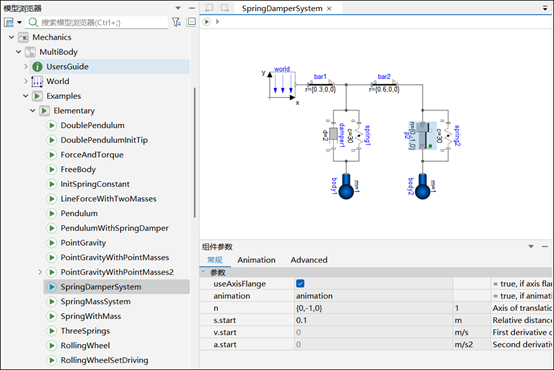Screen dimensions: 554x370
Task: Select ForceAndTorque in the tree
Action: (92, 155)
